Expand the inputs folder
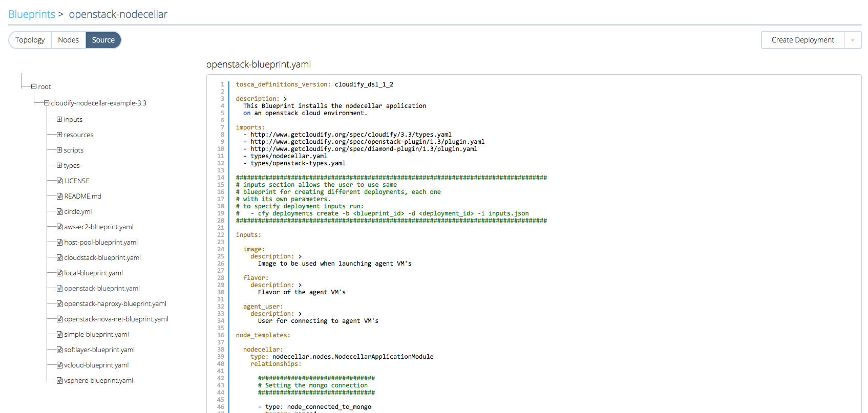Screen dimensions: 868x413 (59, 119)
